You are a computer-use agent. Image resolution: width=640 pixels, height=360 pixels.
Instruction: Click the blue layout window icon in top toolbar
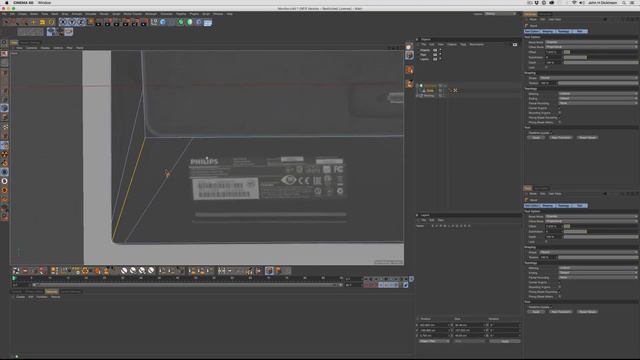208,22
